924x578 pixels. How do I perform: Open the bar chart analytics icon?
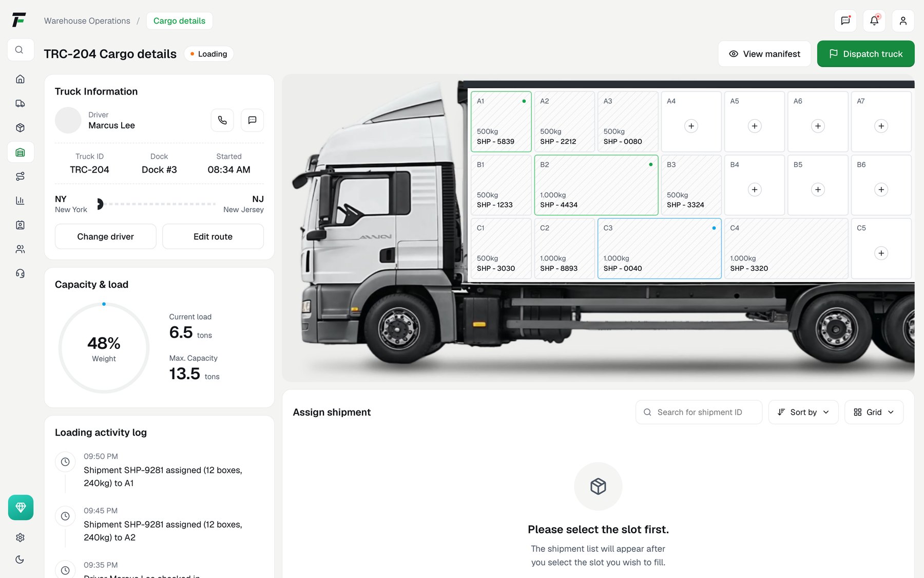(x=21, y=200)
